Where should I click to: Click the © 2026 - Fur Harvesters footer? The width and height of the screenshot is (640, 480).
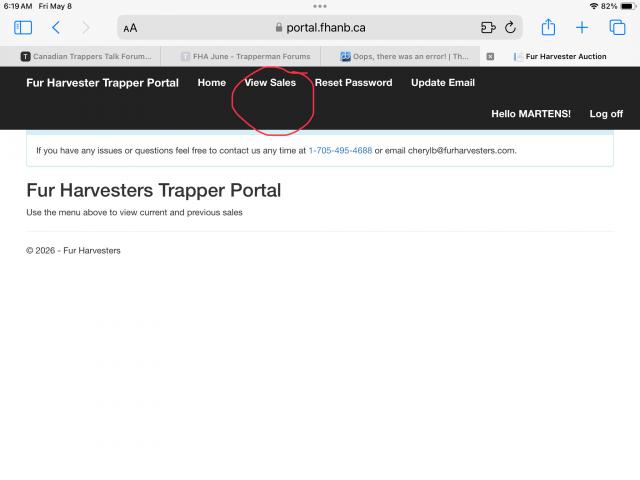(x=73, y=251)
